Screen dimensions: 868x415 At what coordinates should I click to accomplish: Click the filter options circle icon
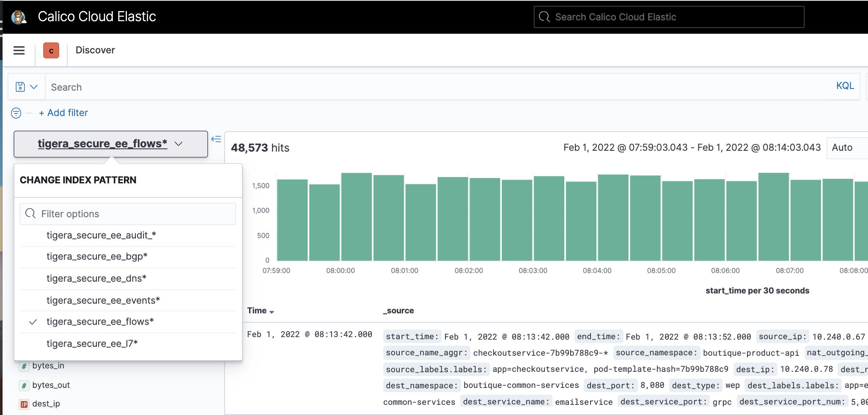tap(16, 113)
